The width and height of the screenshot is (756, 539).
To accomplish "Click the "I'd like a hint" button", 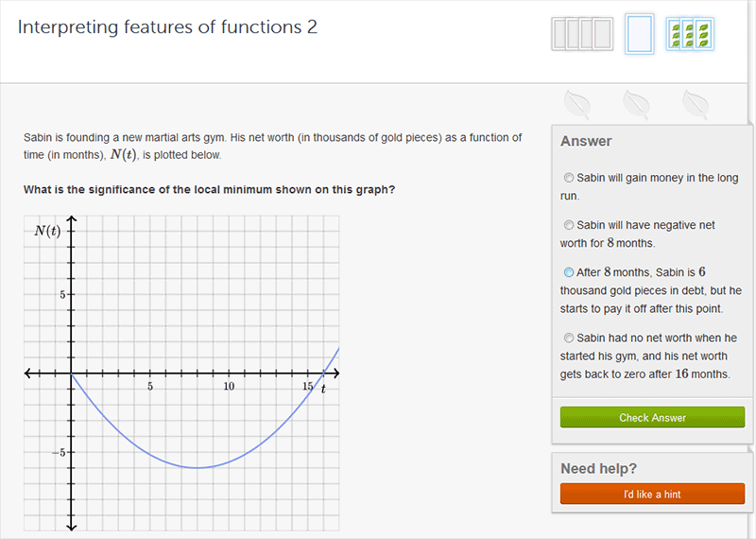I will click(652, 494).
